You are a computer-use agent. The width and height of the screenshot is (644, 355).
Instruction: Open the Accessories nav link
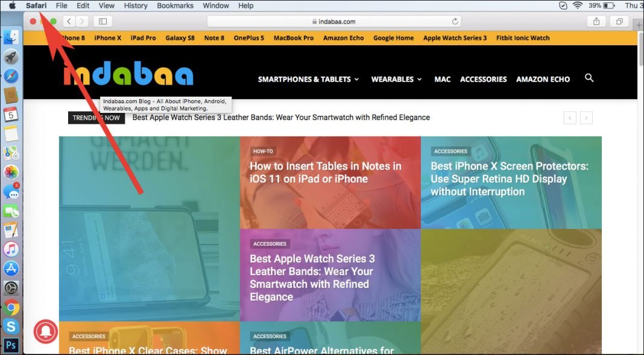tap(484, 79)
